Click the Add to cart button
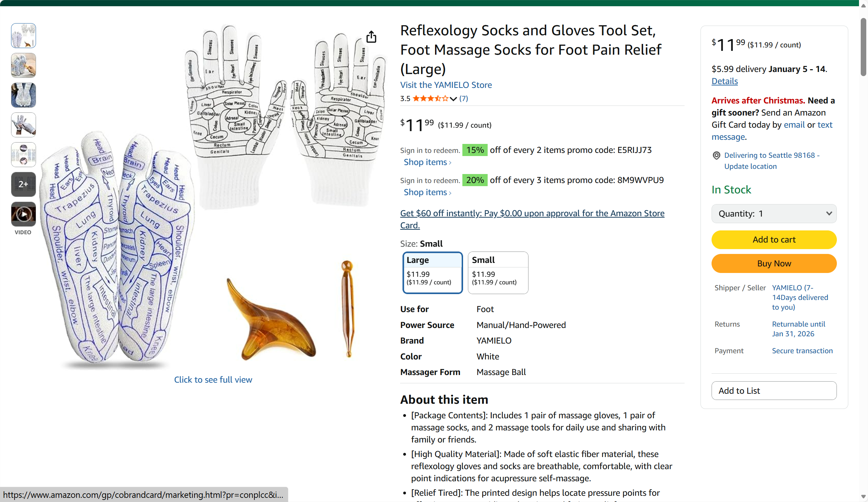Screen dimensions: 868x502 (x=774, y=240)
